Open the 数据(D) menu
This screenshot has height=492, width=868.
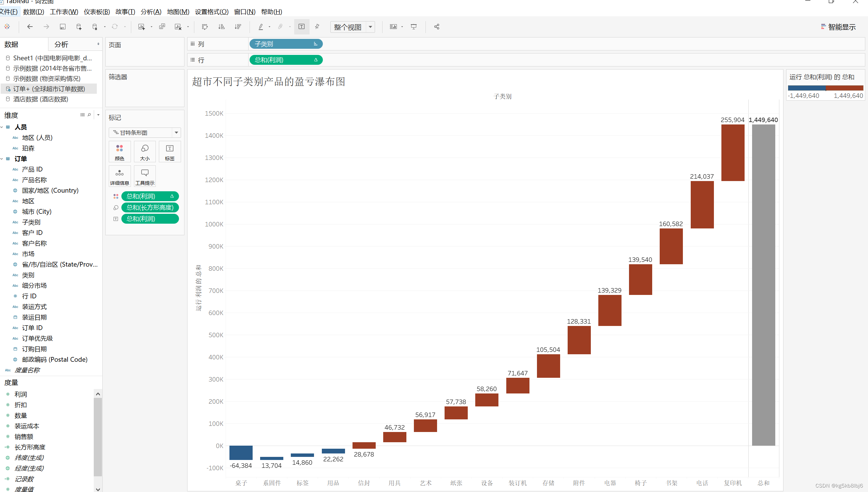tap(33, 12)
